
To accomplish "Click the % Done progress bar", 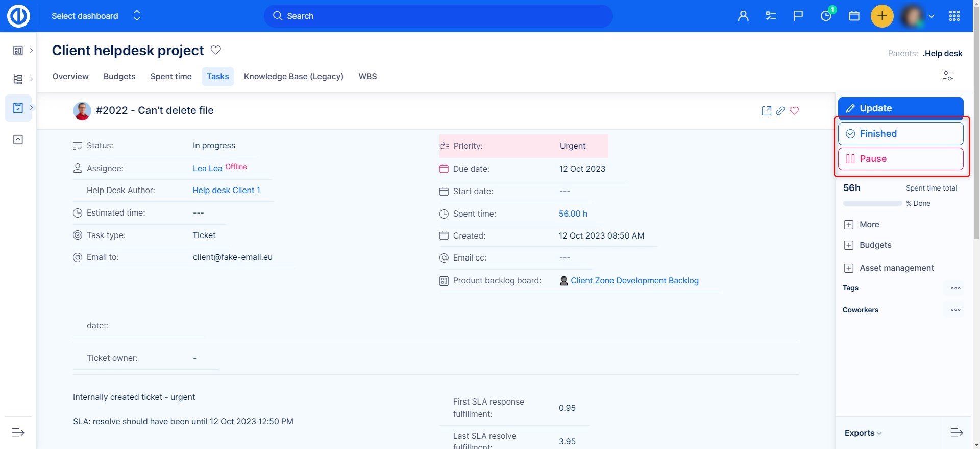I will click(872, 203).
